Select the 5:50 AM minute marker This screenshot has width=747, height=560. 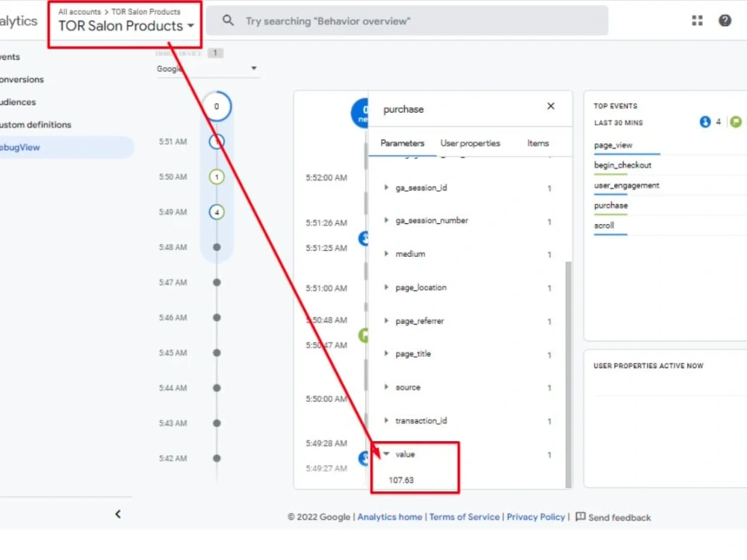point(217,177)
